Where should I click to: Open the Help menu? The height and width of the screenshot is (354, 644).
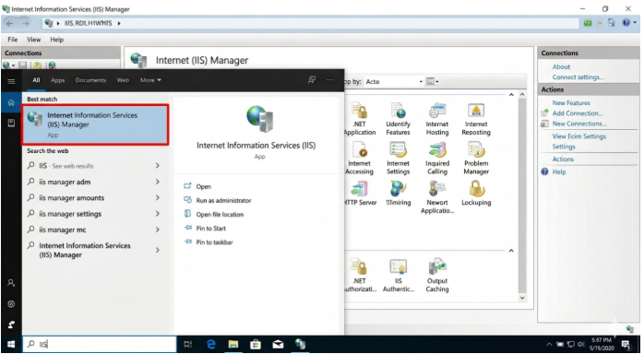point(56,40)
